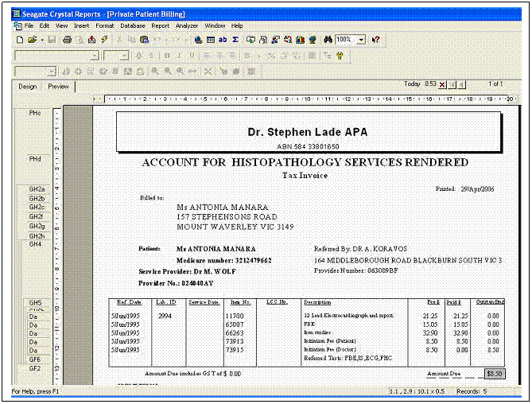Open Insert Fields dialog icon
This screenshot has height=404, width=532.
[211, 40]
